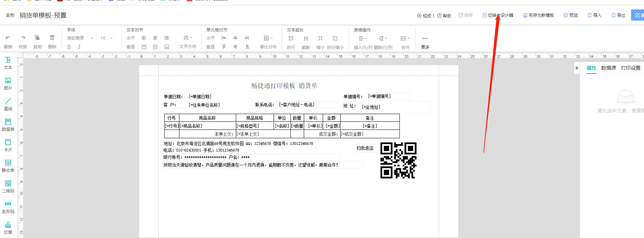Select the 二维码 QR code tool

tap(8, 187)
